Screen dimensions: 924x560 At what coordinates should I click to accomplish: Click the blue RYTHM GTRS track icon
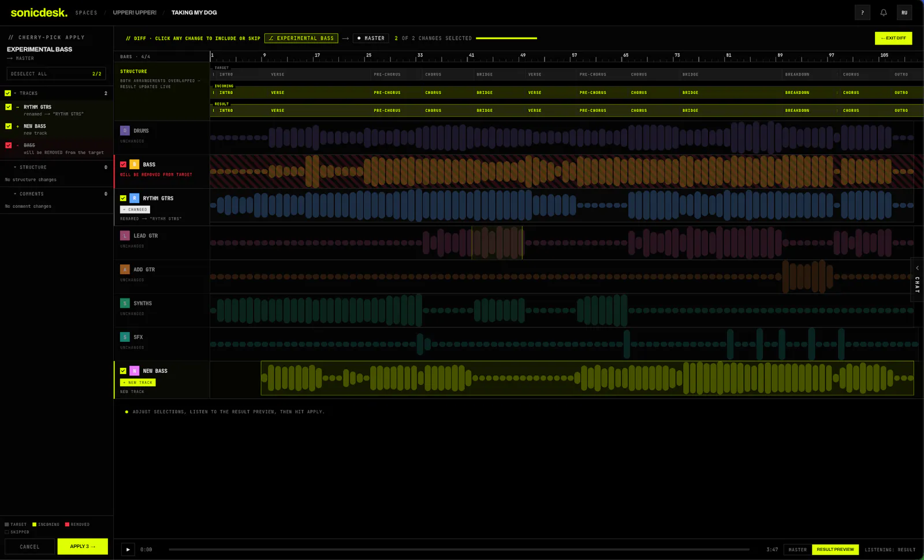click(x=134, y=198)
